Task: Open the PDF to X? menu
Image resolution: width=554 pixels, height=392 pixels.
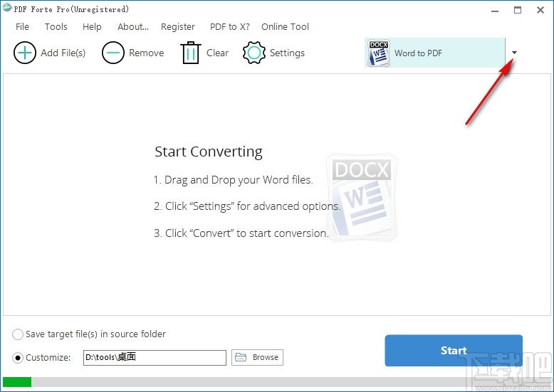Action: click(230, 26)
